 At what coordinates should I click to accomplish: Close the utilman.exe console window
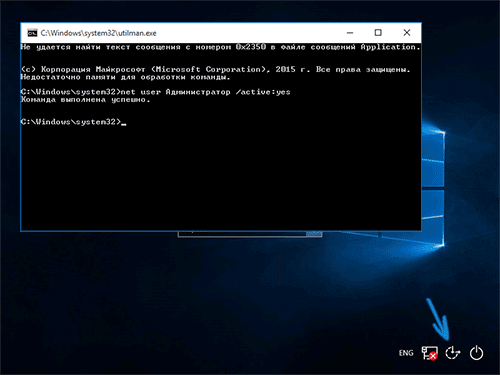407,33
